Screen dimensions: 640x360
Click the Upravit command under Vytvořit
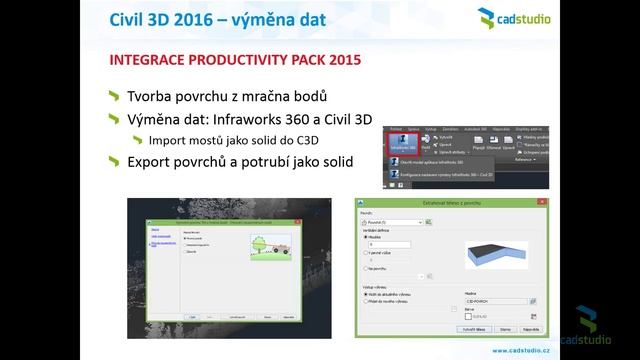pyautogui.click(x=442, y=144)
